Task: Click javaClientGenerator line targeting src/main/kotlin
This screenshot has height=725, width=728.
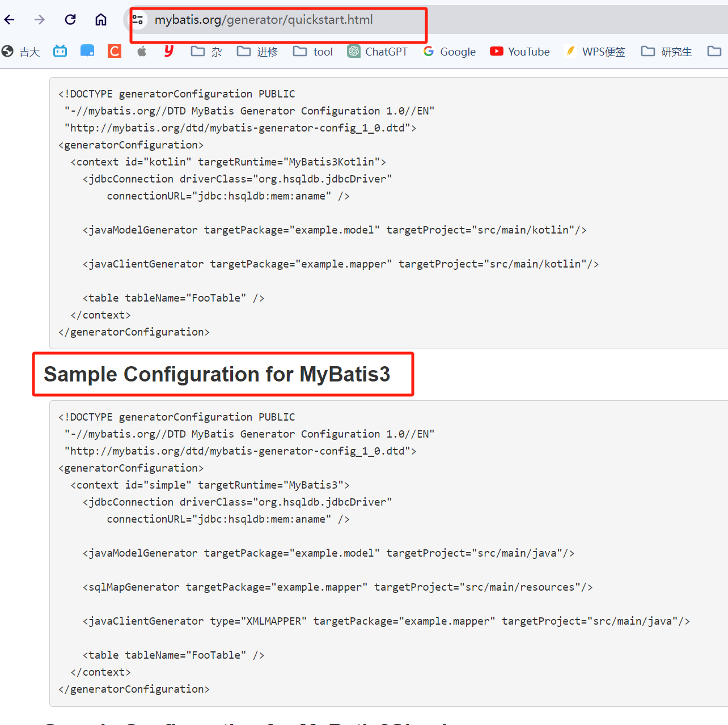Action: click(x=341, y=264)
